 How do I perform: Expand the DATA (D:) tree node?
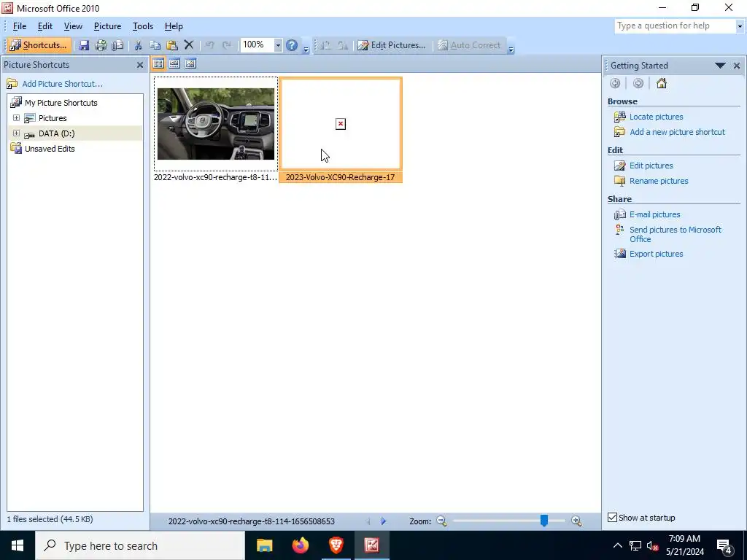16,133
